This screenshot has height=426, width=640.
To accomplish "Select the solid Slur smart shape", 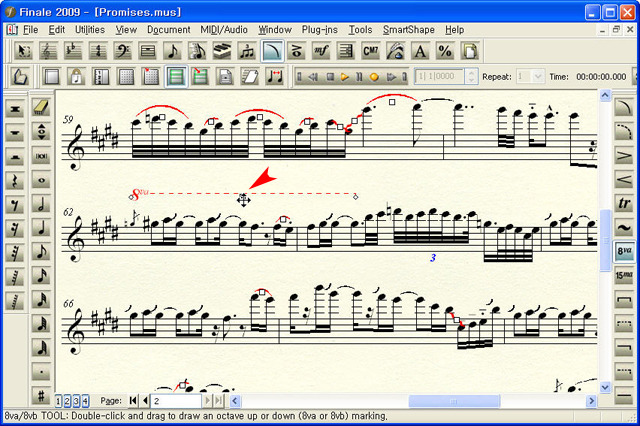I will [624, 107].
